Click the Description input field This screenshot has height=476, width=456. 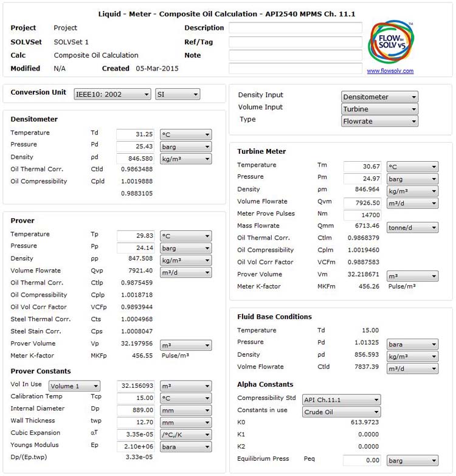(x=295, y=28)
